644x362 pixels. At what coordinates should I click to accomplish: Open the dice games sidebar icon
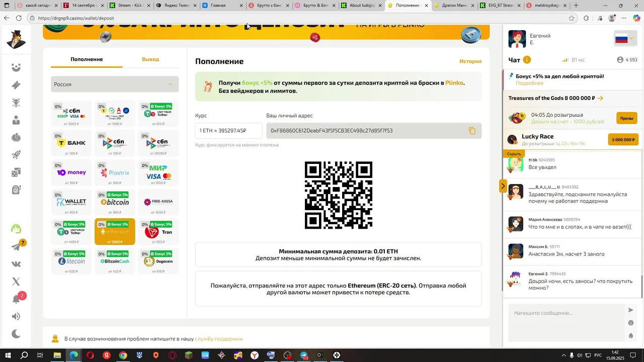pos(16,172)
